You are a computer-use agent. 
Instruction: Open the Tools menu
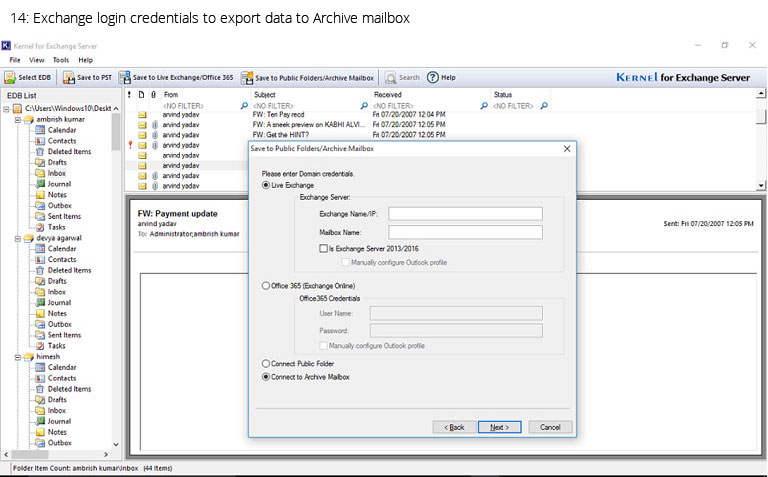click(61, 60)
